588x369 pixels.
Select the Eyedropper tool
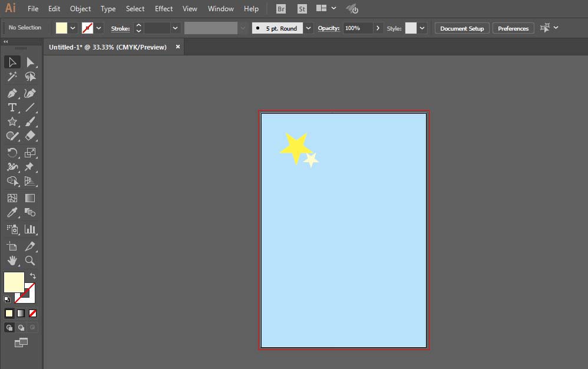click(12, 212)
